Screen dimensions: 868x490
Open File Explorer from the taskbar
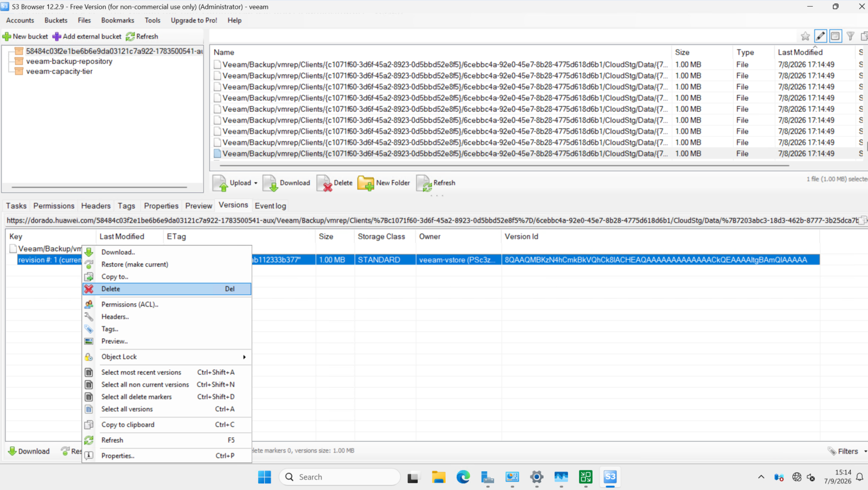(x=438, y=477)
